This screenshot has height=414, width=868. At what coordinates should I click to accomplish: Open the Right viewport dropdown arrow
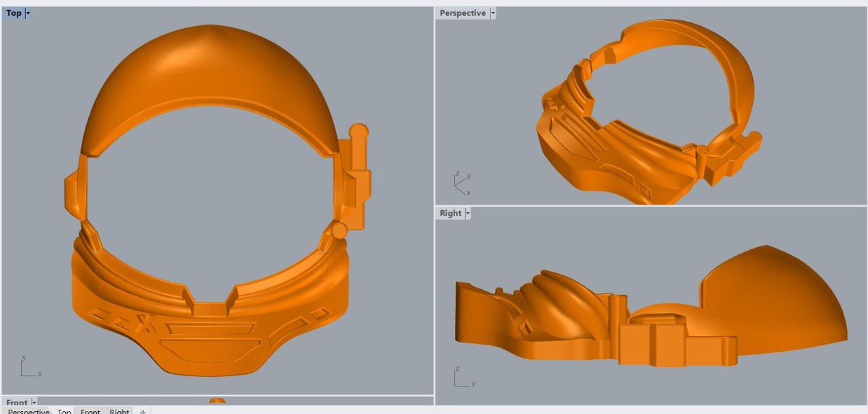click(467, 213)
